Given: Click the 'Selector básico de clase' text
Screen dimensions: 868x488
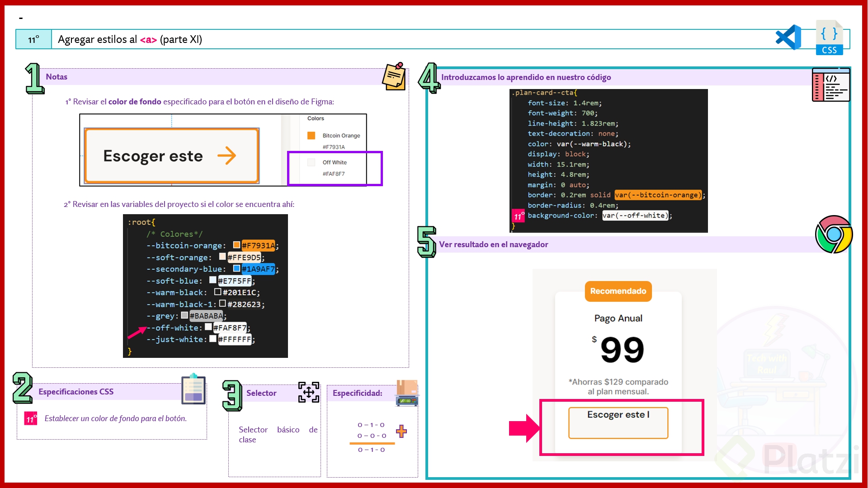Looking at the screenshot, I should [278, 434].
